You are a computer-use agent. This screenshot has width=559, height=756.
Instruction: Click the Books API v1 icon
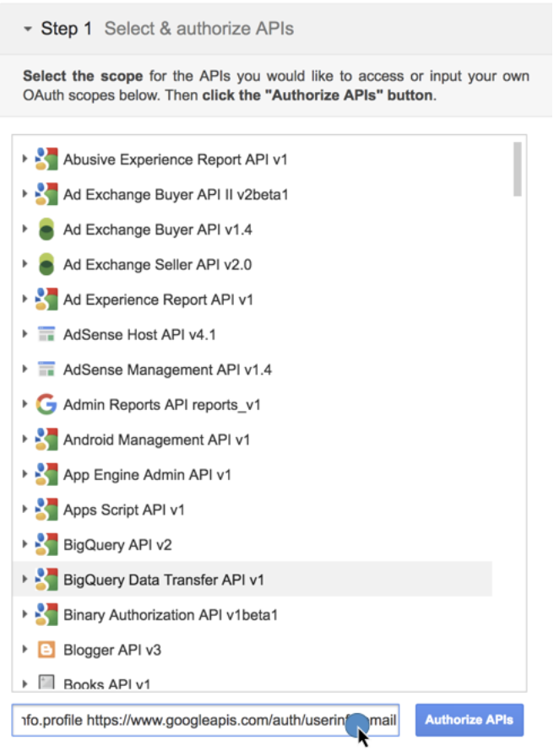click(46, 683)
